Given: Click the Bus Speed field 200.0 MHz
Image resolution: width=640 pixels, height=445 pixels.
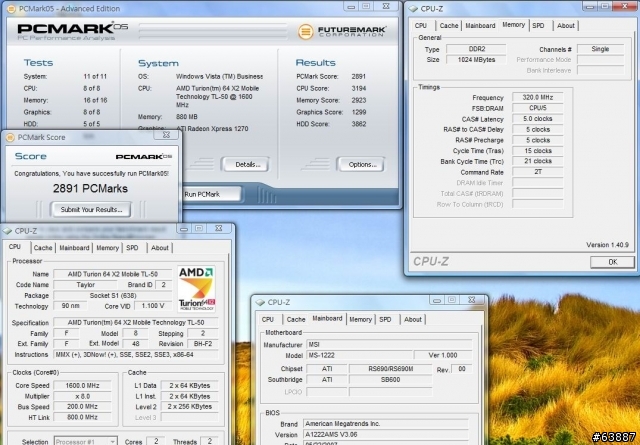Looking at the screenshot, I should tap(82, 407).
